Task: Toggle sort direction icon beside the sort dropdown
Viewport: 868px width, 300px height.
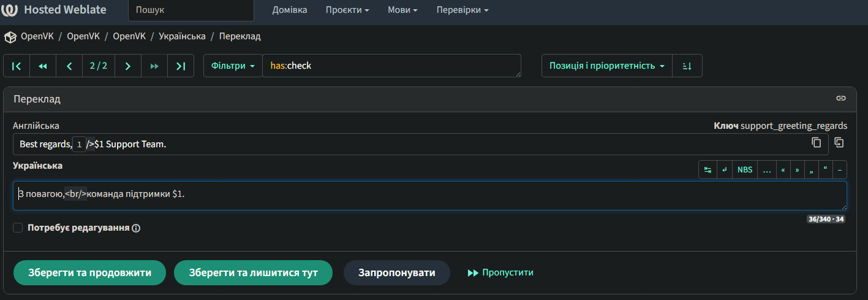Action: [687, 66]
